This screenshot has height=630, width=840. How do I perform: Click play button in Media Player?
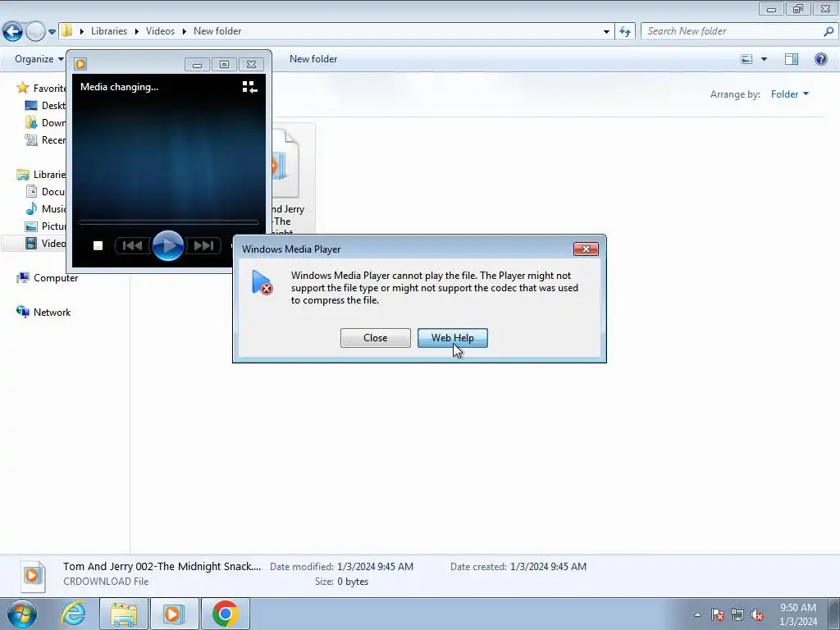click(x=167, y=245)
